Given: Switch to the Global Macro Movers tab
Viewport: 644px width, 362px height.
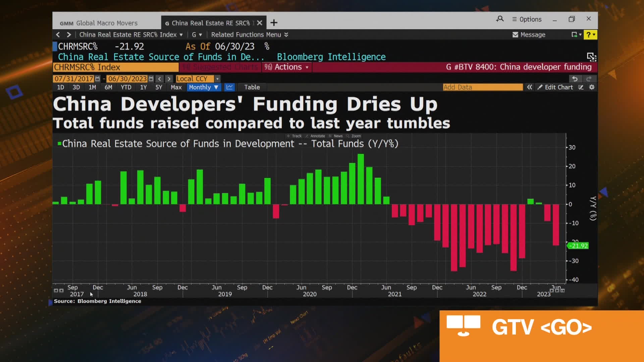Looking at the screenshot, I should [99, 23].
